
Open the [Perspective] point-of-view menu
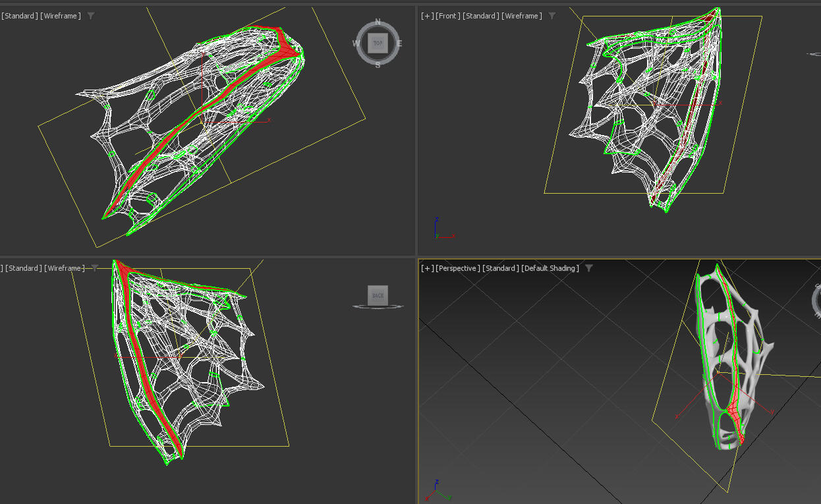458,268
